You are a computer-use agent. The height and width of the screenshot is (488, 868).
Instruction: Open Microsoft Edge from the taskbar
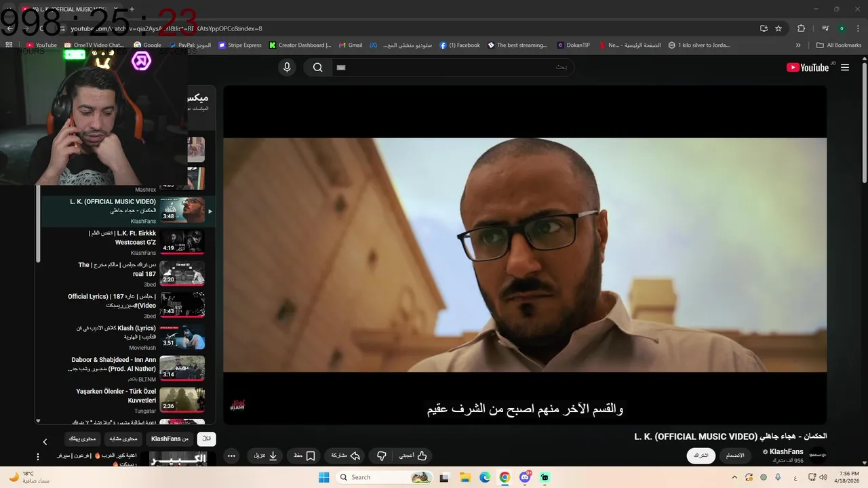[485, 477]
